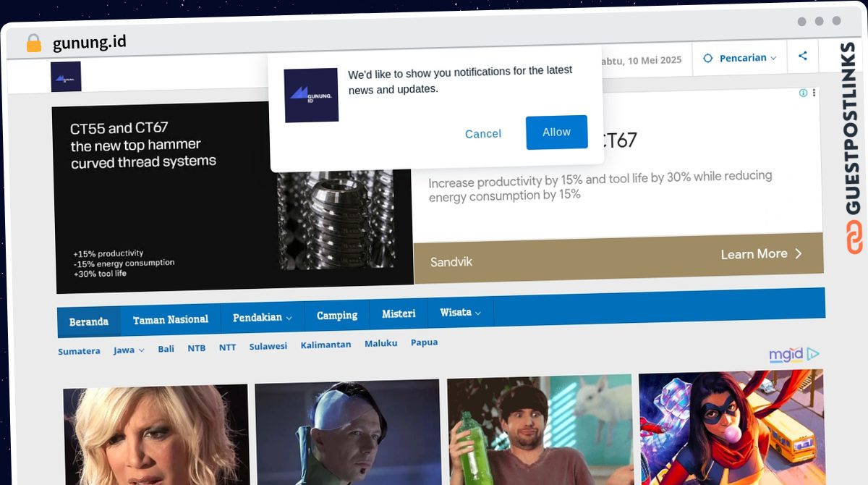Open the three-dot ad options menu

[x=814, y=93]
